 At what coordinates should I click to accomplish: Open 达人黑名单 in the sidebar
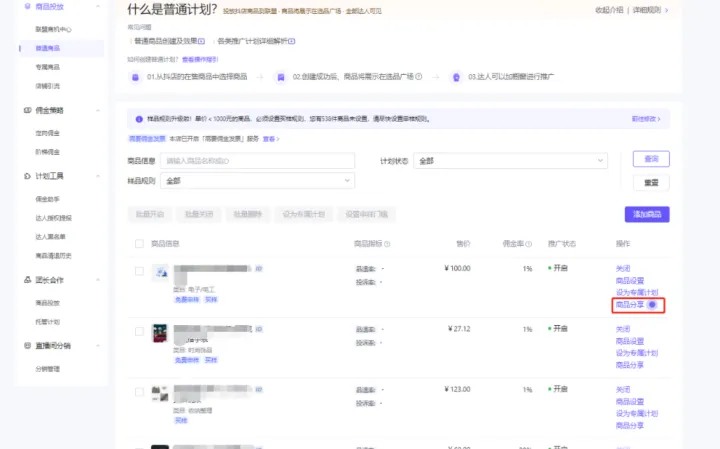click(x=51, y=237)
